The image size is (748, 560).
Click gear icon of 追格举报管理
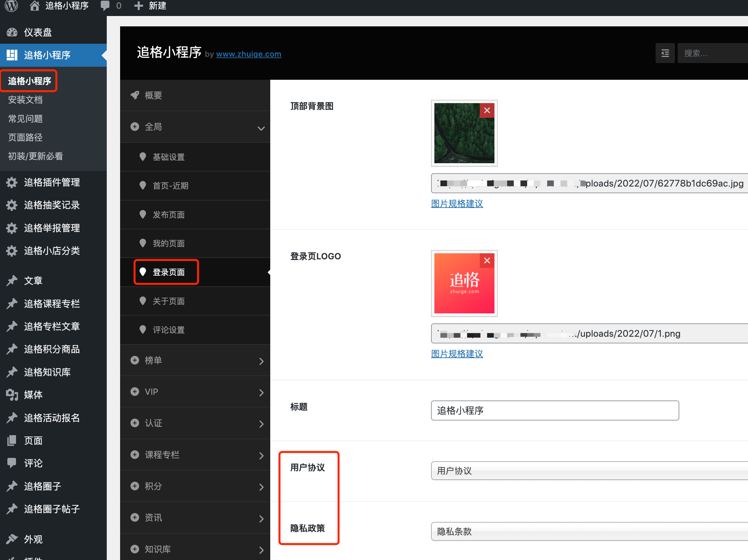[x=12, y=228]
